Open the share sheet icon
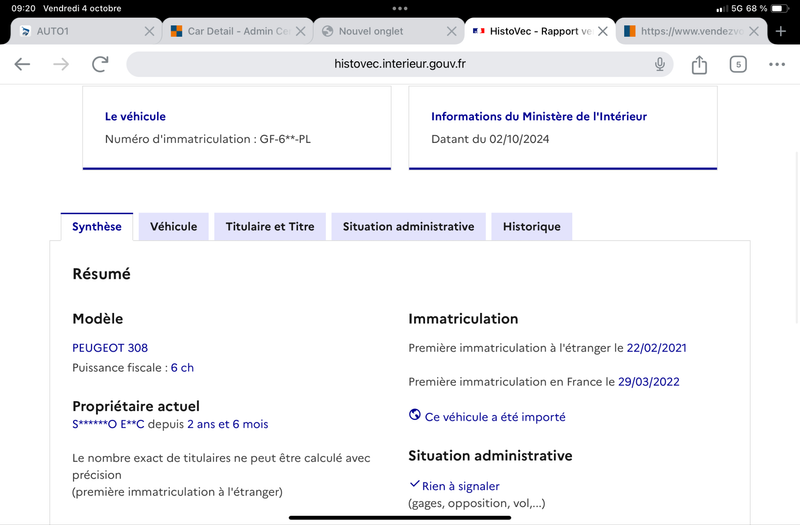800x525 pixels. 699,64
